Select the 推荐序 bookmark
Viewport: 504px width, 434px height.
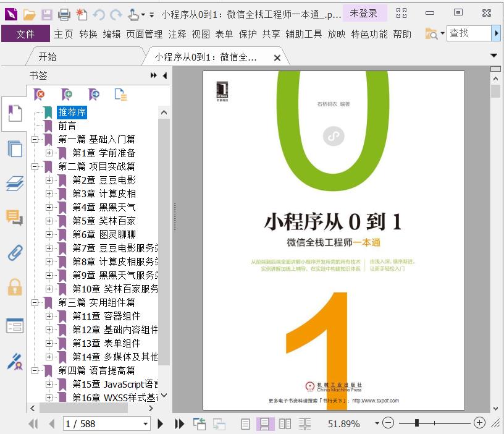click(x=72, y=112)
